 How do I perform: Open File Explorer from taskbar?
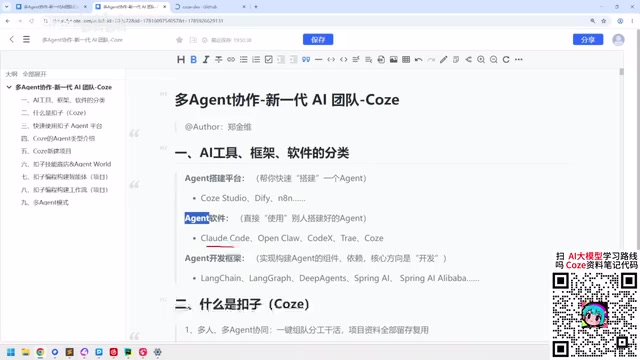tap(26, 352)
